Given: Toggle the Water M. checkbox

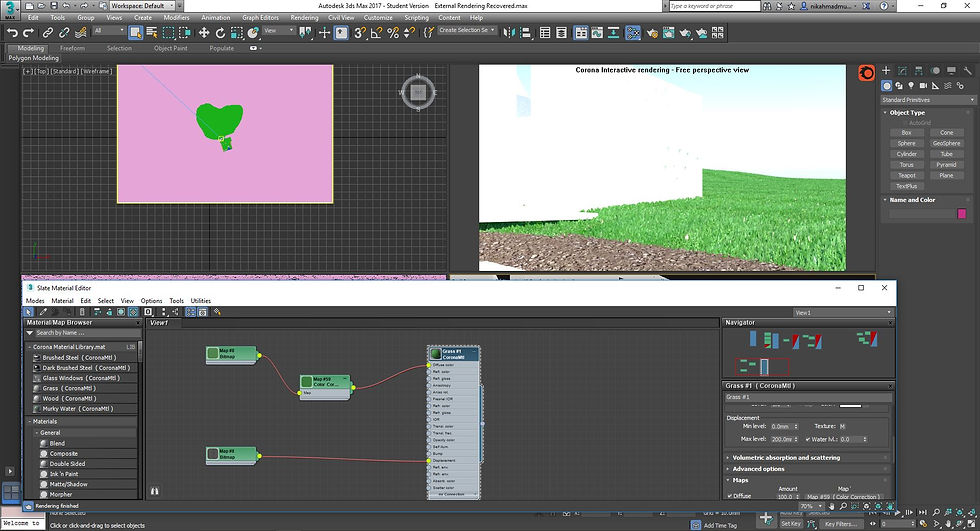Looking at the screenshot, I should 808,439.
